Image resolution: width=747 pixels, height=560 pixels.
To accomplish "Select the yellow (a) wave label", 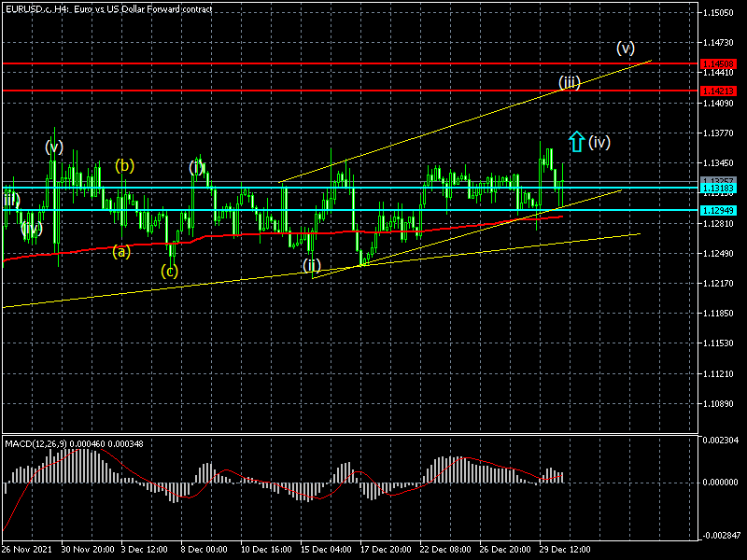I will 121,251.
